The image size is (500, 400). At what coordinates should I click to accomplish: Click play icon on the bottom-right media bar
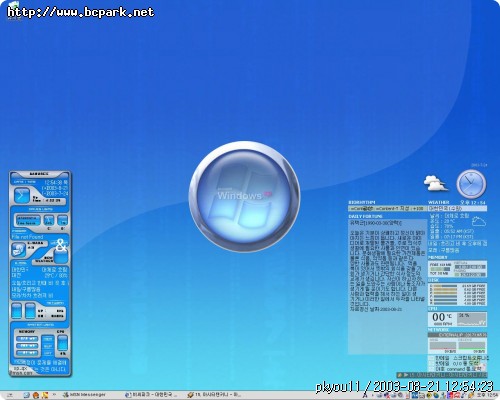tap(406, 375)
